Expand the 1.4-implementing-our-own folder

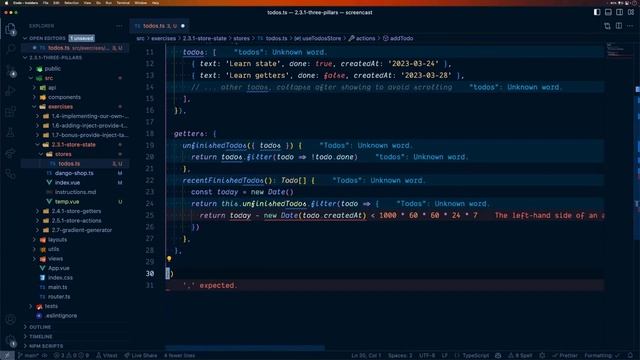[x=90, y=116]
